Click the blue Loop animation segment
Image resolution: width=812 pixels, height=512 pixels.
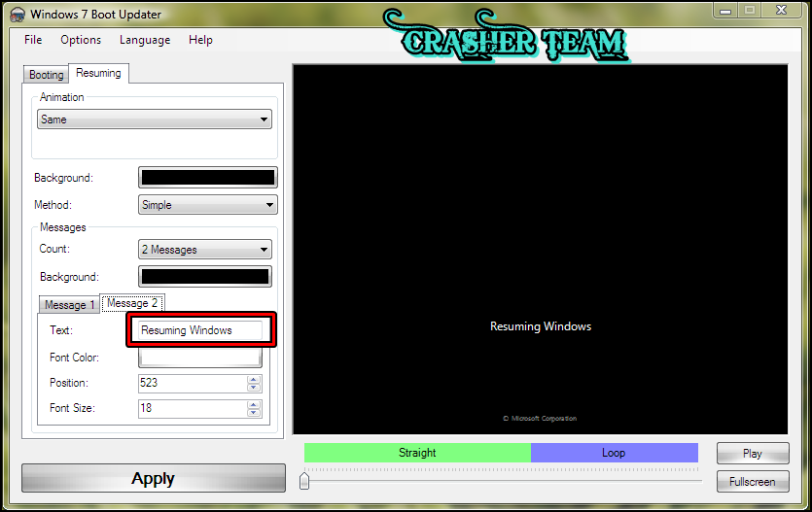(x=615, y=453)
